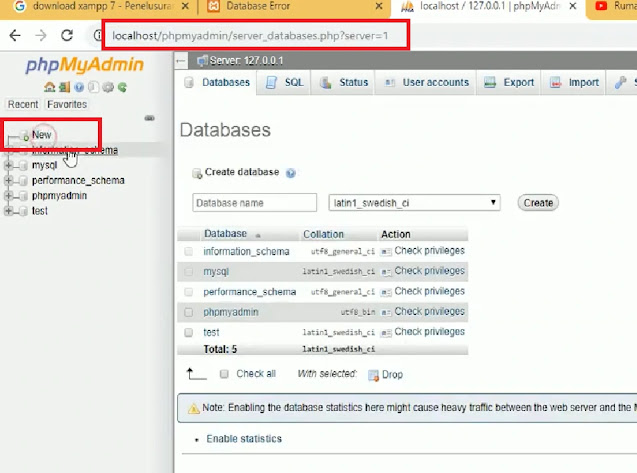Click the log out (exit) icon
Image resolution: width=637 pixels, height=473 pixels.
[x=64, y=87]
